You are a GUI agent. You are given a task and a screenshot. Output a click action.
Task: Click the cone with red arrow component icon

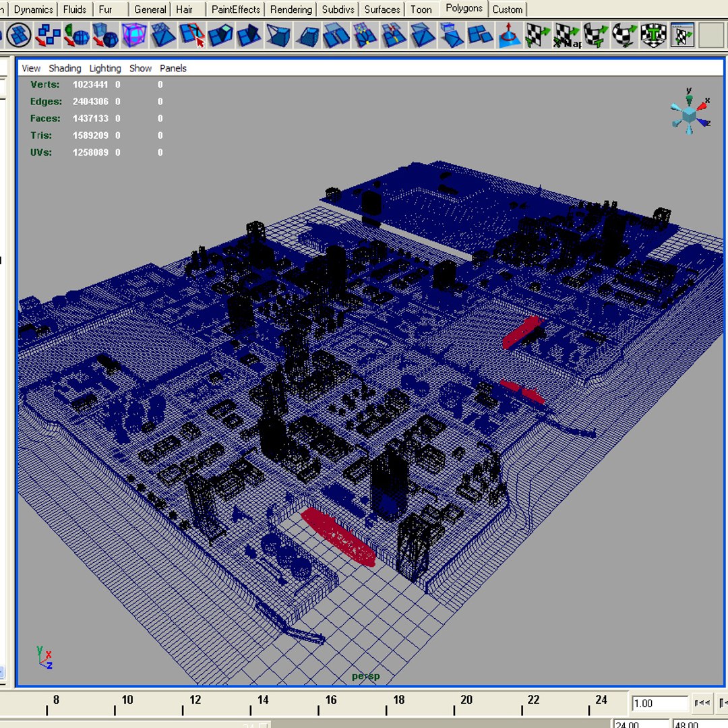click(509, 35)
